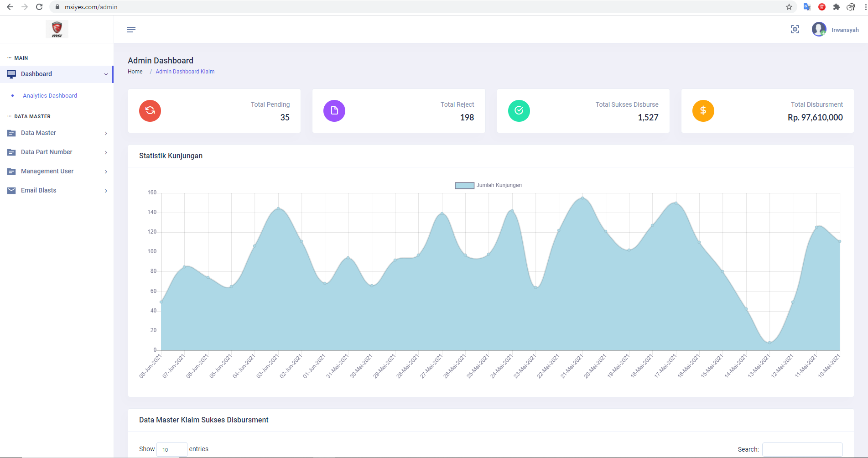Click the red Total Pending refresh icon
Viewport: 868px width, 458px height.
pos(150,111)
